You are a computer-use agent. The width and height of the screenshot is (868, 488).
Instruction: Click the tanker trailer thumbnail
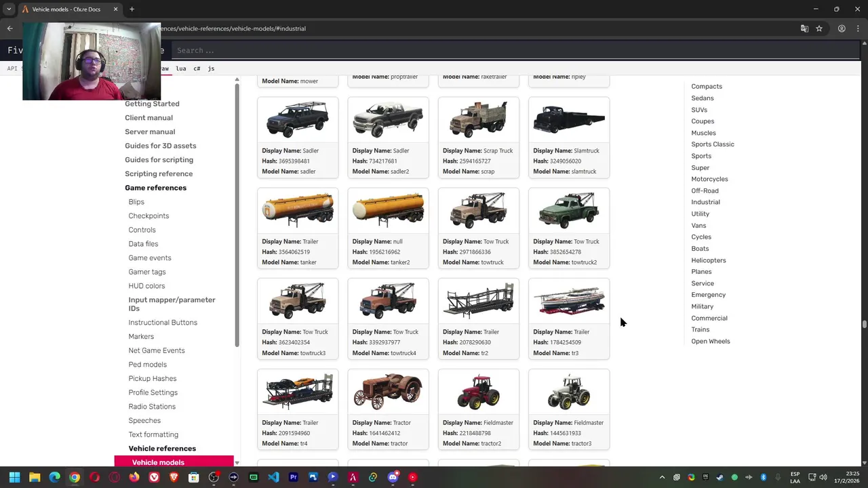click(x=298, y=211)
